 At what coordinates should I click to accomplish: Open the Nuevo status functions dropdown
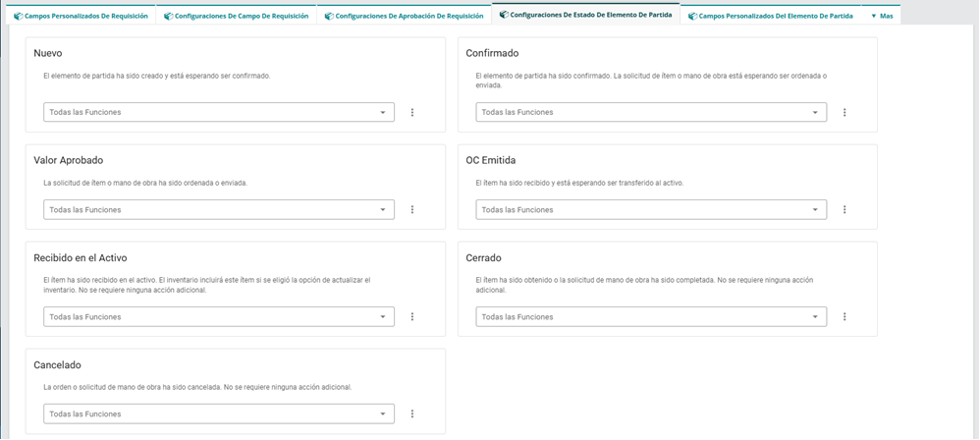pos(219,113)
